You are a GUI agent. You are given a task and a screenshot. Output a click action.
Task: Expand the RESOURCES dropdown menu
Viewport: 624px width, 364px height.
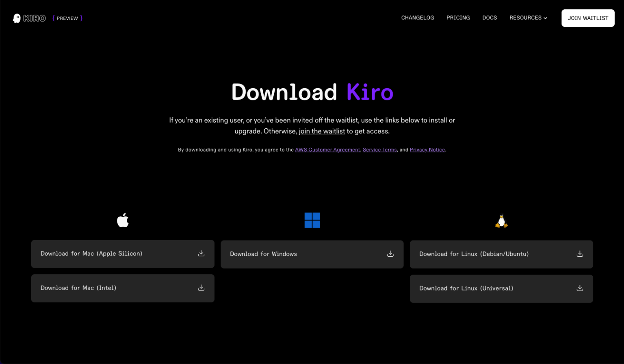tap(528, 17)
